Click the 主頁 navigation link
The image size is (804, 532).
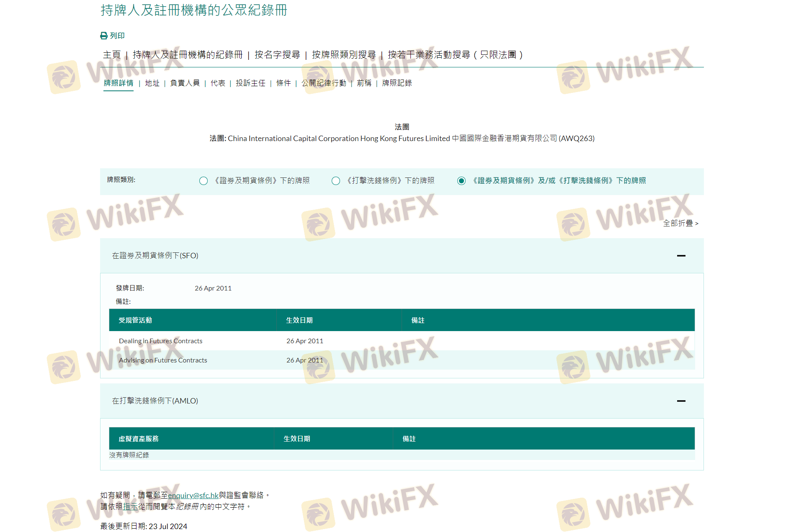112,55
